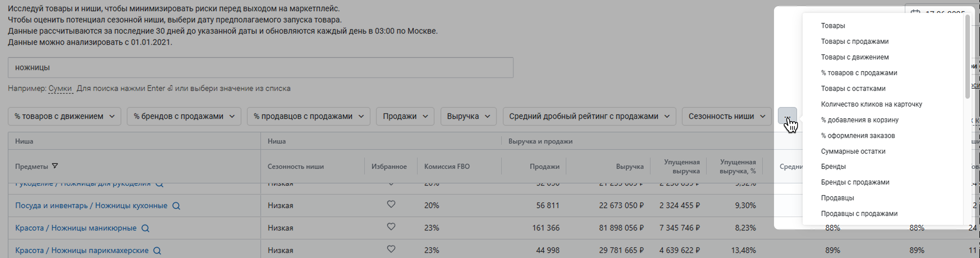Choose Бренды с продажами menu entry
Screen dimensions: 980x258
pyautogui.click(x=855, y=182)
